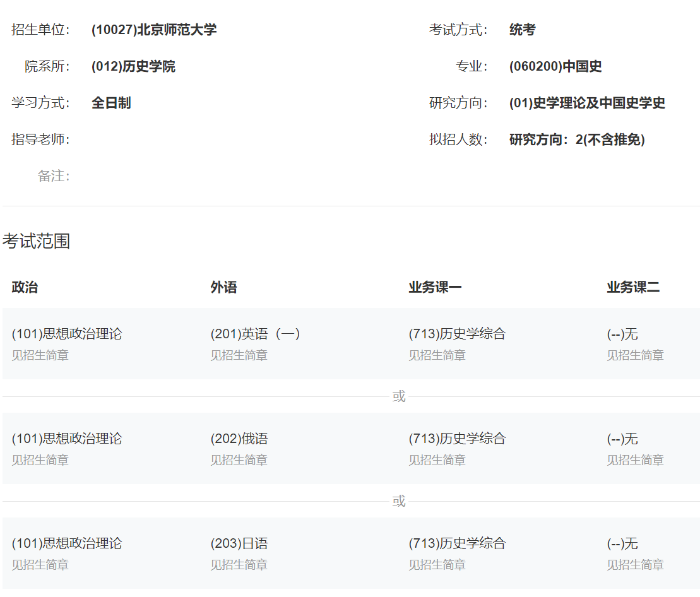Click 见招生简章 under 思想政治理论 in 俄语 row
Image resolution: width=700 pixels, height=597 pixels.
40,460
